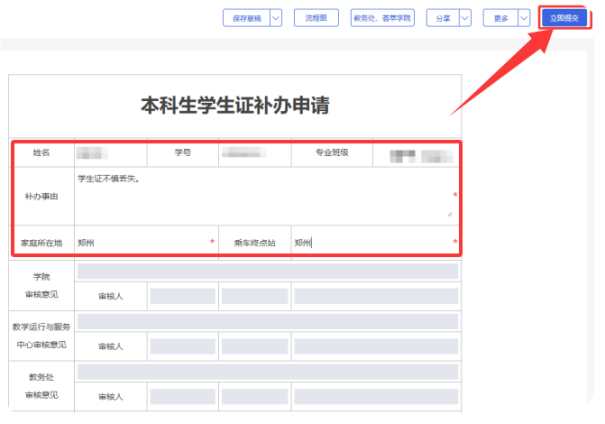The width and height of the screenshot is (605, 424).
Task: Click the 教务处、荟萃学院 button
Action: (382, 18)
